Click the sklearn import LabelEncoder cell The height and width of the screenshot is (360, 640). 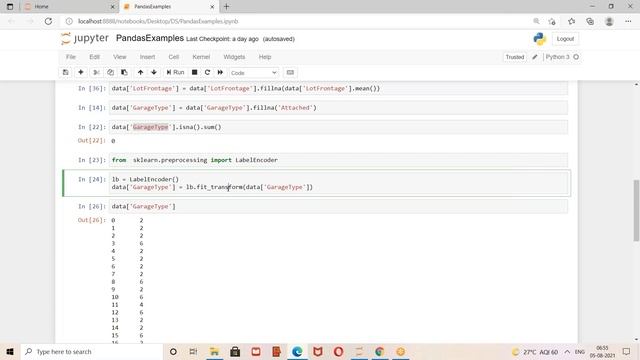click(x=338, y=160)
